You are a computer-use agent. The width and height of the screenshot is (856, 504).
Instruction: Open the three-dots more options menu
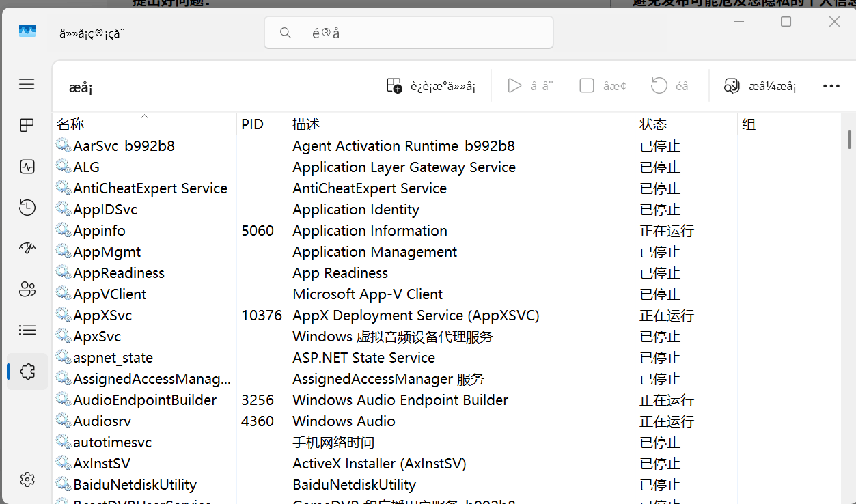tap(831, 86)
